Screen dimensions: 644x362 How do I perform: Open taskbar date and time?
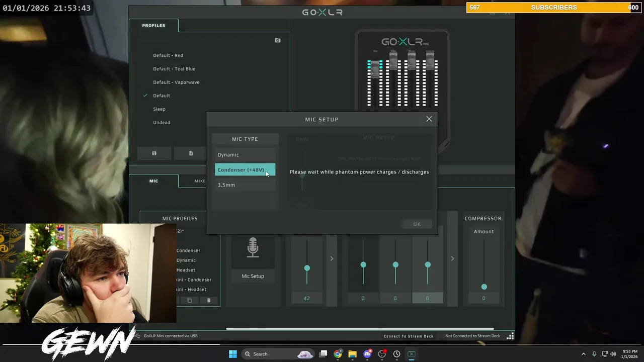tap(630, 354)
